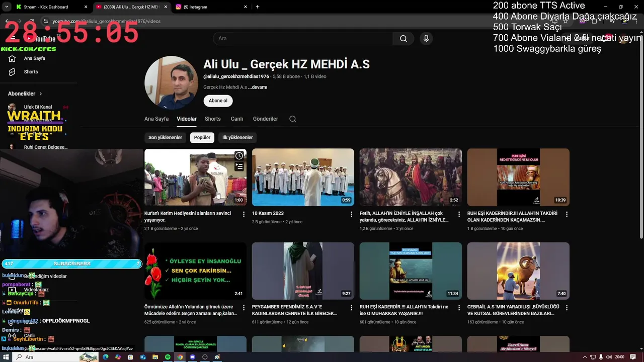Play the 7:40 CEBRAİL ram thumbnail

point(518,271)
